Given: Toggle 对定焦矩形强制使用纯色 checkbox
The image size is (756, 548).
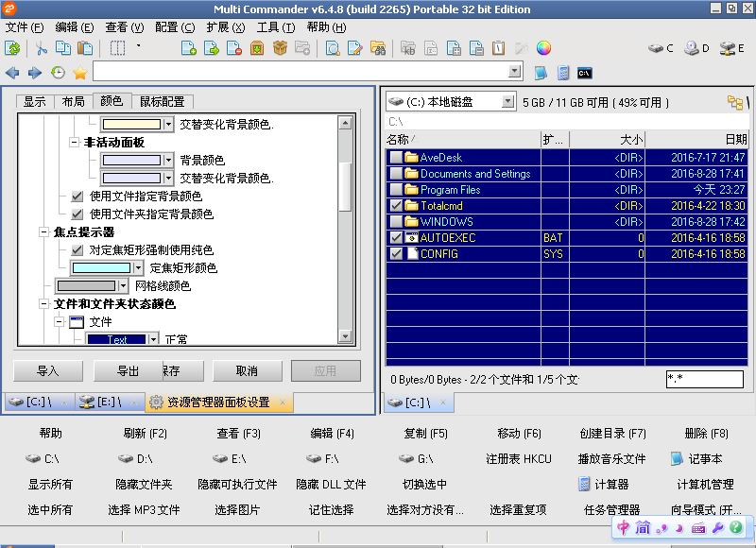Looking at the screenshot, I should (77, 249).
